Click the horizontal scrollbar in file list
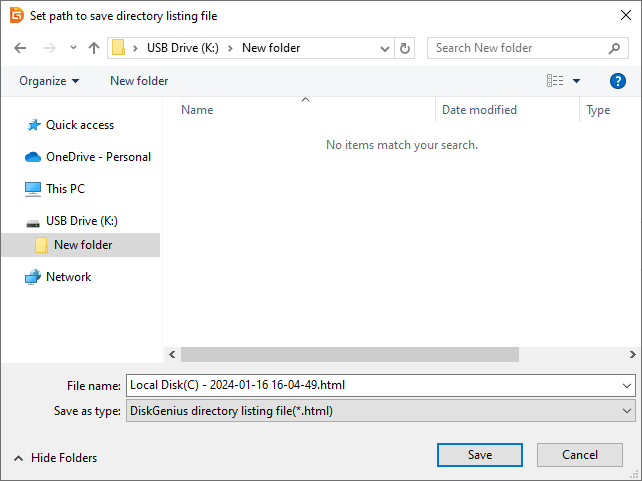The height and width of the screenshot is (481, 642). (350, 354)
